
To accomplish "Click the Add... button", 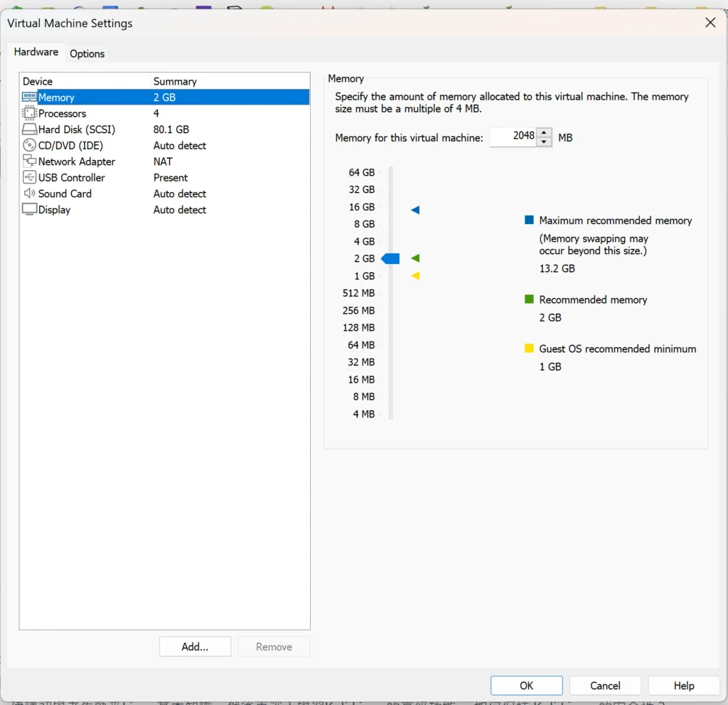I will tap(195, 647).
